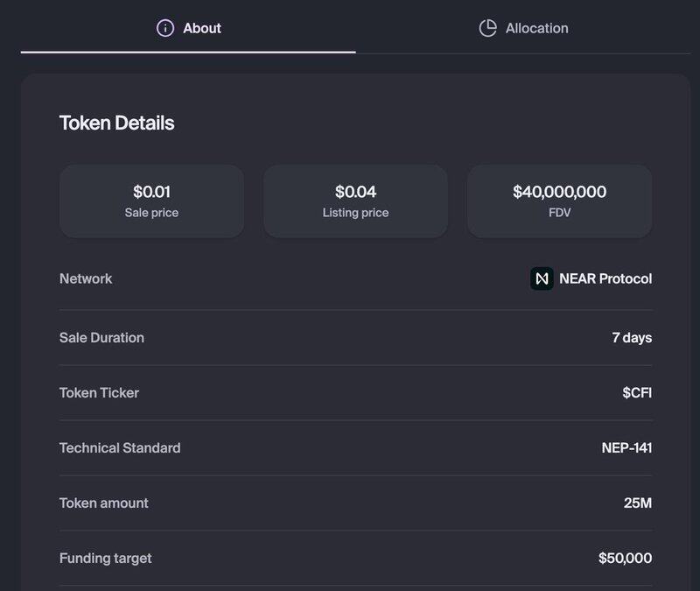The width and height of the screenshot is (700, 591).
Task: Click the NEAR Protocol network name
Action: (x=605, y=278)
